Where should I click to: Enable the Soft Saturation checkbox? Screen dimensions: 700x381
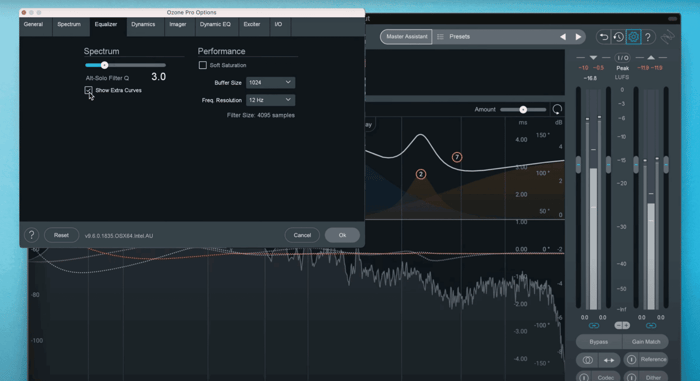tap(203, 65)
